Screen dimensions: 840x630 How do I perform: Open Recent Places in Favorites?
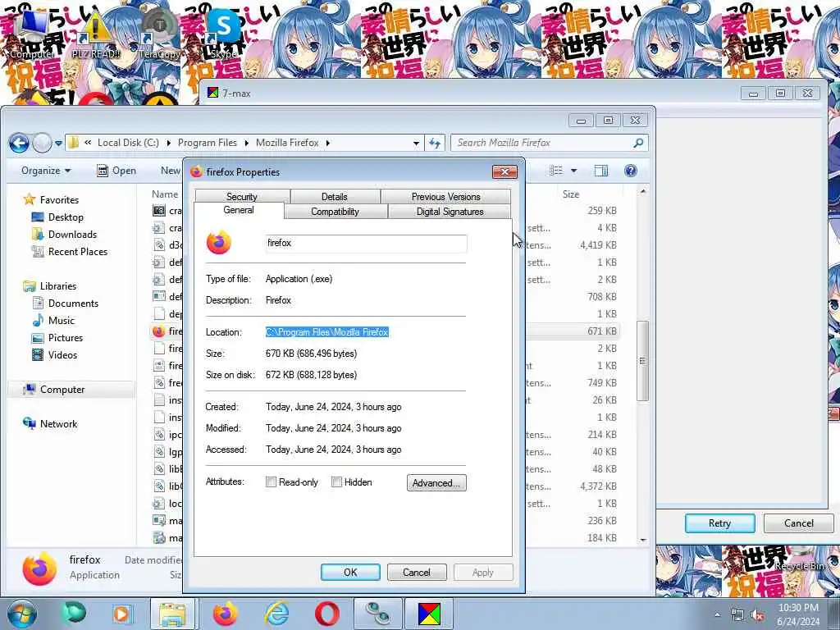(70, 251)
